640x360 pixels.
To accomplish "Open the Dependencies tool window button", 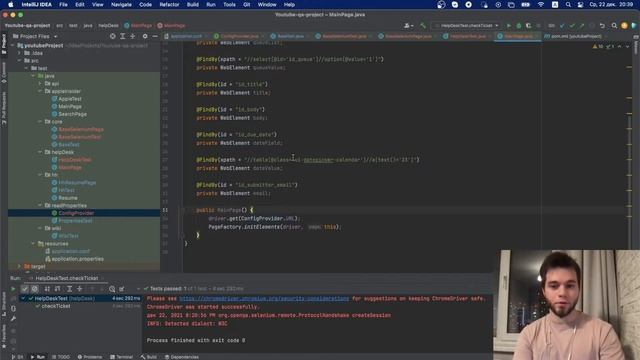I will pyautogui.click(x=182, y=357).
